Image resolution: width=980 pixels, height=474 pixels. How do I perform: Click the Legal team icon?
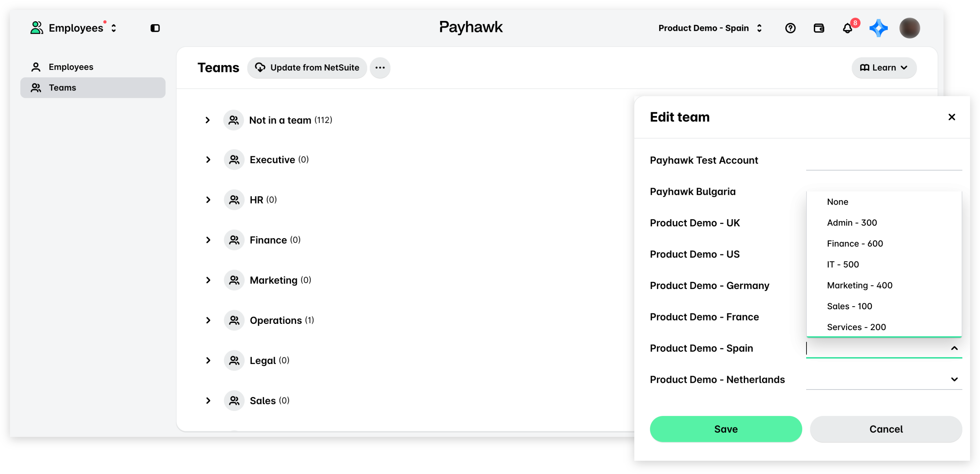coord(234,360)
